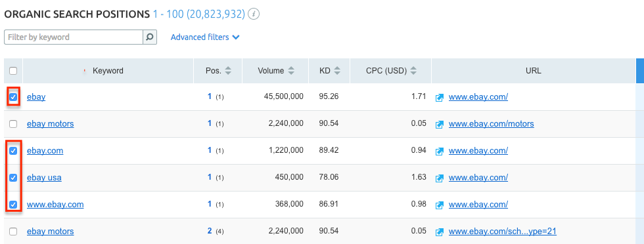This screenshot has height=244, width=644.
Task: Open the ebay.com keyword link
Action: point(45,150)
